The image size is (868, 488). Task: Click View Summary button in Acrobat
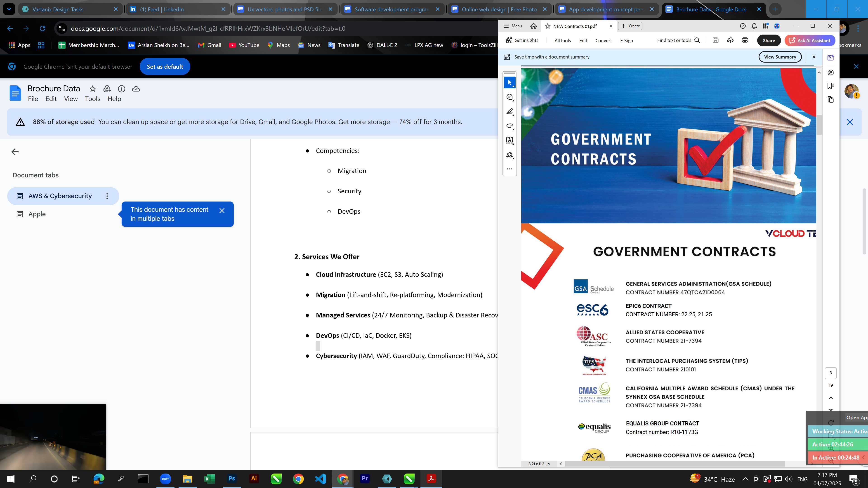(780, 57)
